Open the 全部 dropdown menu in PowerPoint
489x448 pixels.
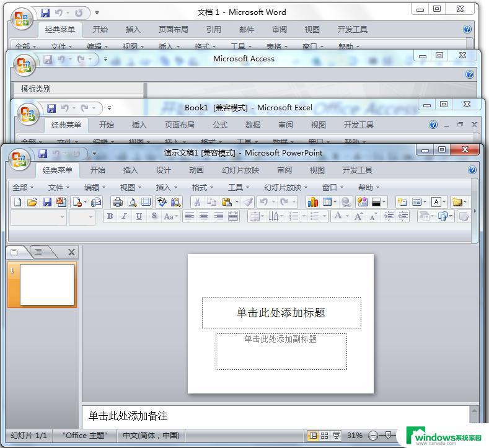point(23,187)
